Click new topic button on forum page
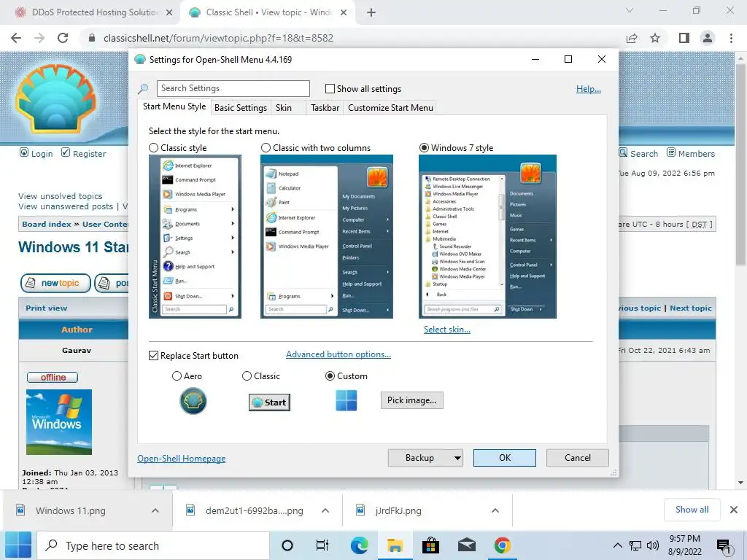Screen dimensions: 747x560 [55, 283]
